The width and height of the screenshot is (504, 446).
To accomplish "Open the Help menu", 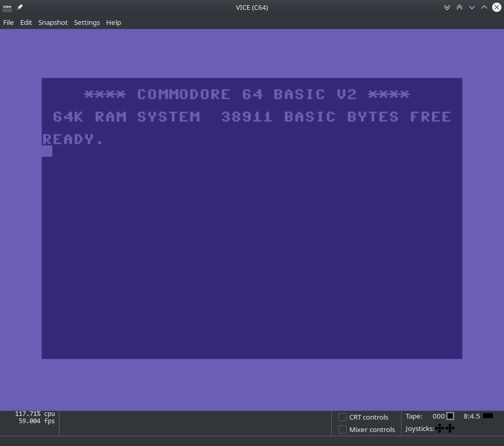I will [x=113, y=22].
